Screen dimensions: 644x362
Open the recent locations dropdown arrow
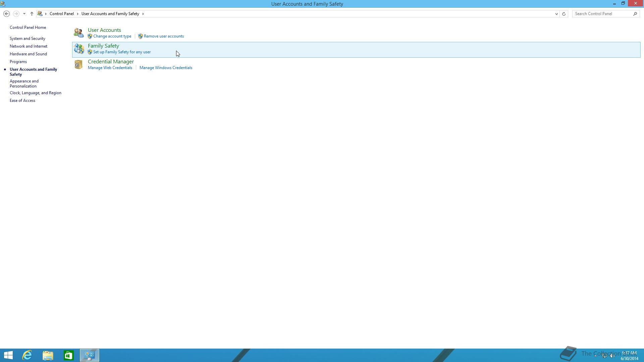(24, 14)
